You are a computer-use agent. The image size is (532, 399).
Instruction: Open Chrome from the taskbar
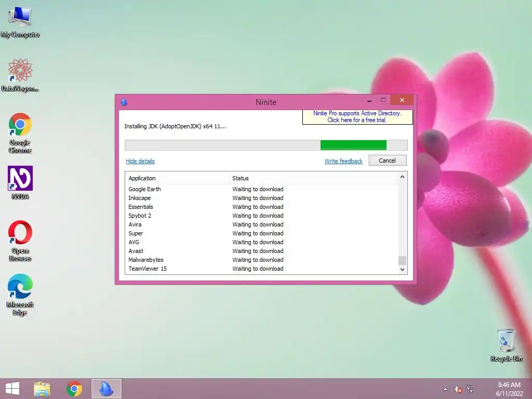[74, 389]
